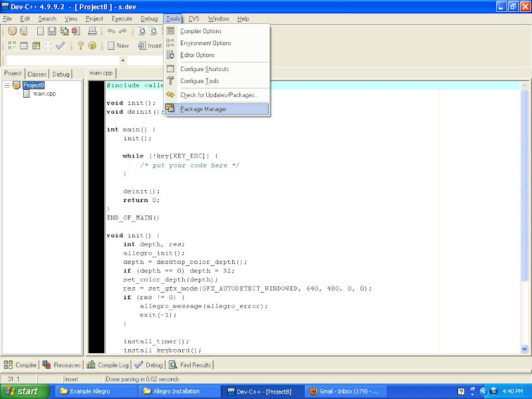The width and height of the screenshot is (532, 399).
Task: Select Project8 tree item label
Action: (x=34, y=85)
